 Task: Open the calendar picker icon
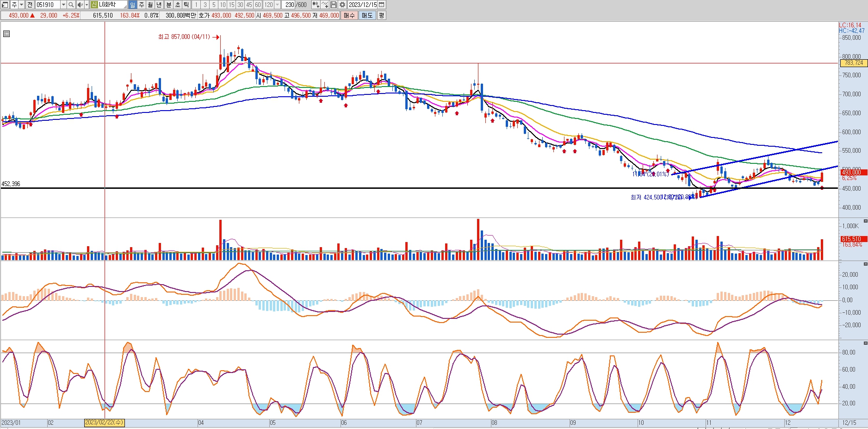381,5
